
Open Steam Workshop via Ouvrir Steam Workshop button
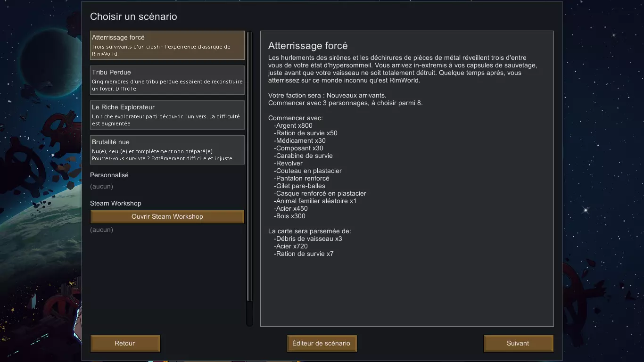pos(167,217)
